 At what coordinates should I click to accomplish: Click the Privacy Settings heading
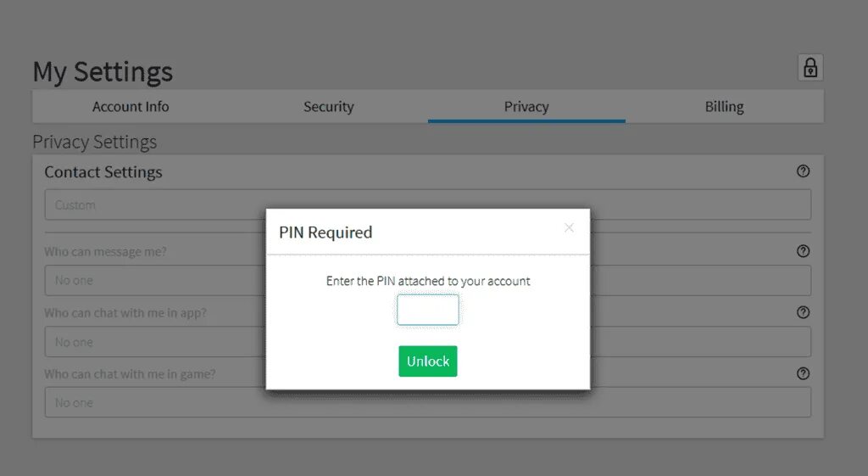coord(95,142)
